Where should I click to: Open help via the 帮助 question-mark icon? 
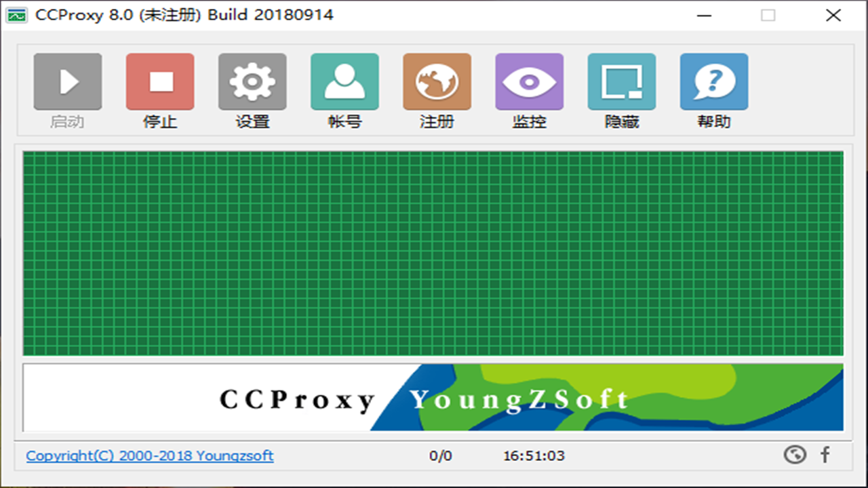click(x=713, y=80)
